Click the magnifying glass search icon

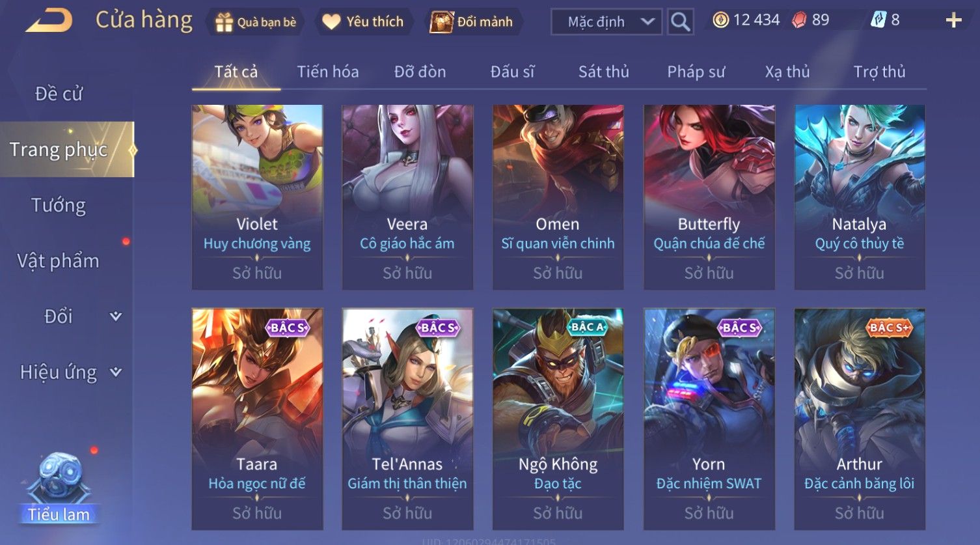[680, 21]
